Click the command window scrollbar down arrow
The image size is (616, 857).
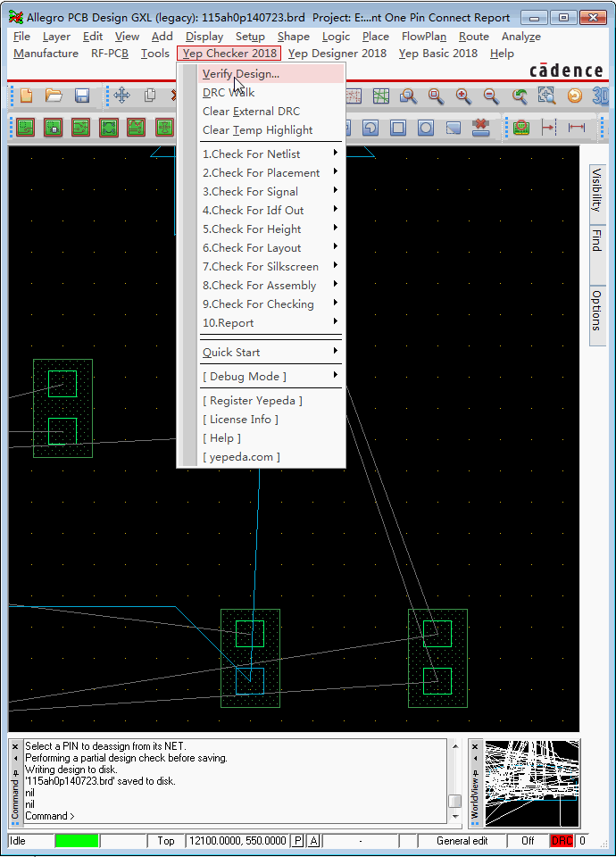tap(455, 817)
